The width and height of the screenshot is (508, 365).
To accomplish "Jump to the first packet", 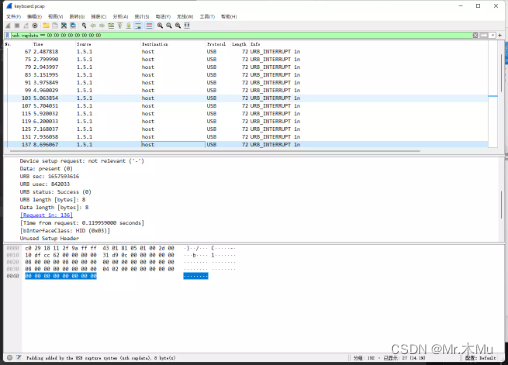I will click(120, 26).
